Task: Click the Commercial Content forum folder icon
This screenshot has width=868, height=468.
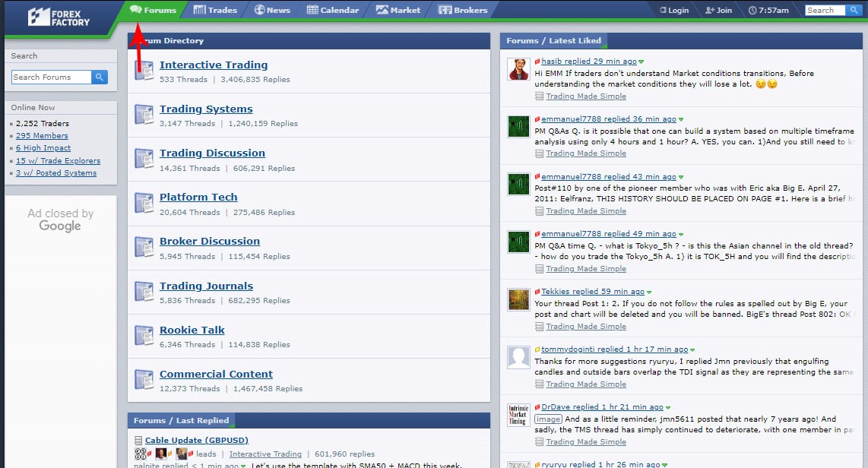Action: point(144,380)
